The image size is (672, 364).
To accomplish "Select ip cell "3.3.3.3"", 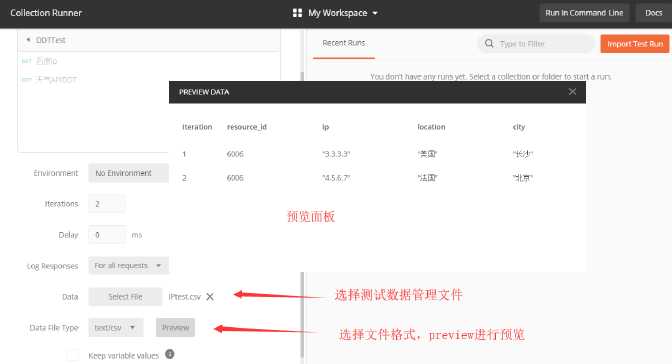I will 336,154.
